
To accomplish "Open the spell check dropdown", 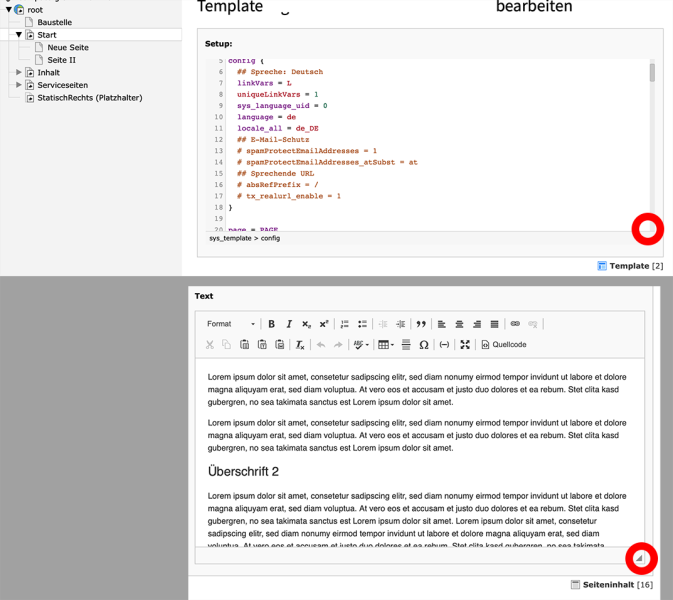I will (361, 345).
